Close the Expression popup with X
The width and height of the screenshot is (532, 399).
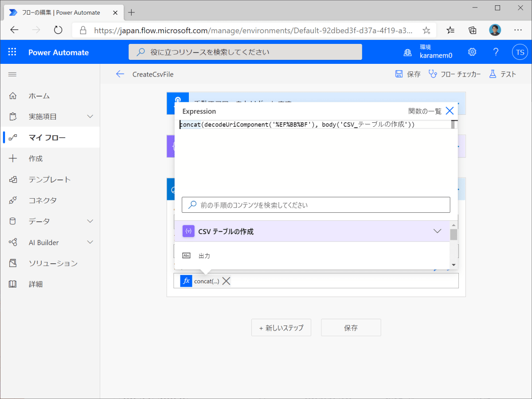(450, 111)
